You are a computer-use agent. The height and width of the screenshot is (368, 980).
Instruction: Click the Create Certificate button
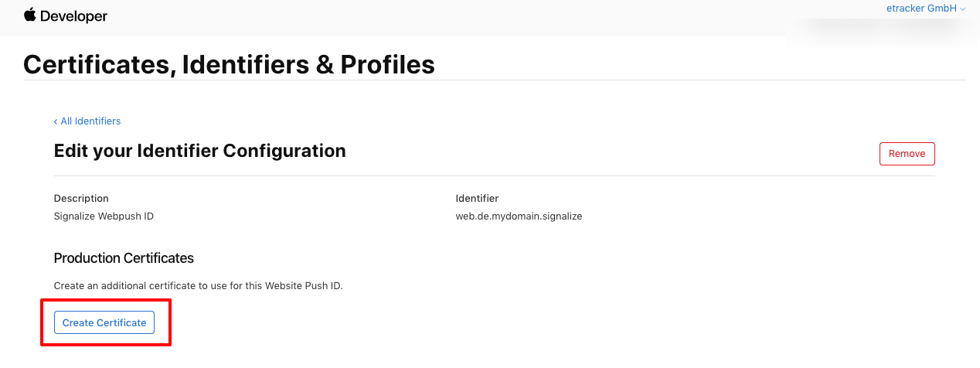coord(104,322)
